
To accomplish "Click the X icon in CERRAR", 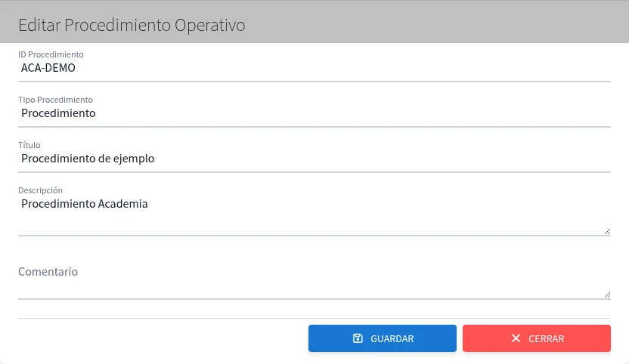I will tap(516, 338).
